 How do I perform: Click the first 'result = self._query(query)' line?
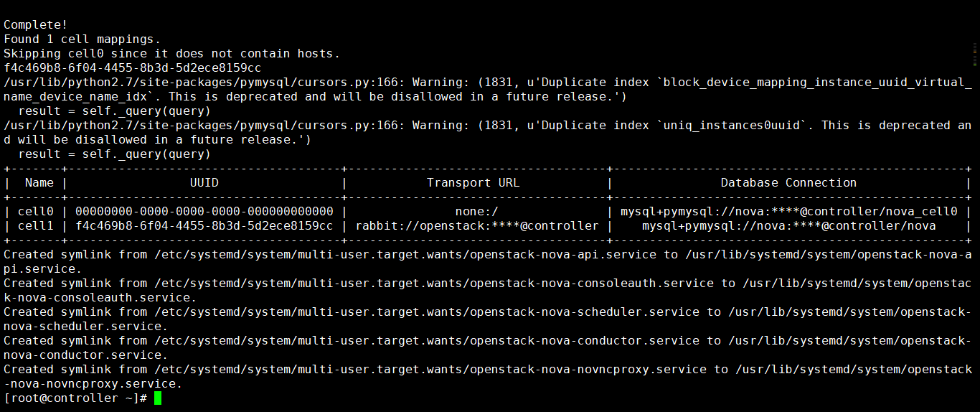115,111
